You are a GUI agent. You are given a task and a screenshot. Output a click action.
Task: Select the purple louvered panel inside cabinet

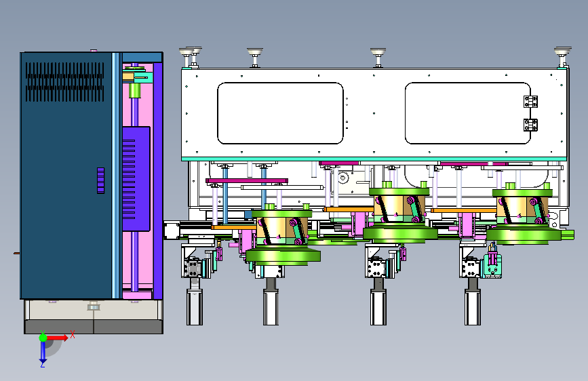click(136, 179)
